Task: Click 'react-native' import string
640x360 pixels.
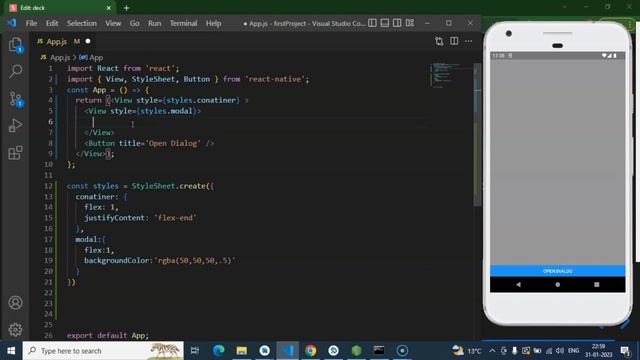Action: pyautogui.click(x=276, y=79)
